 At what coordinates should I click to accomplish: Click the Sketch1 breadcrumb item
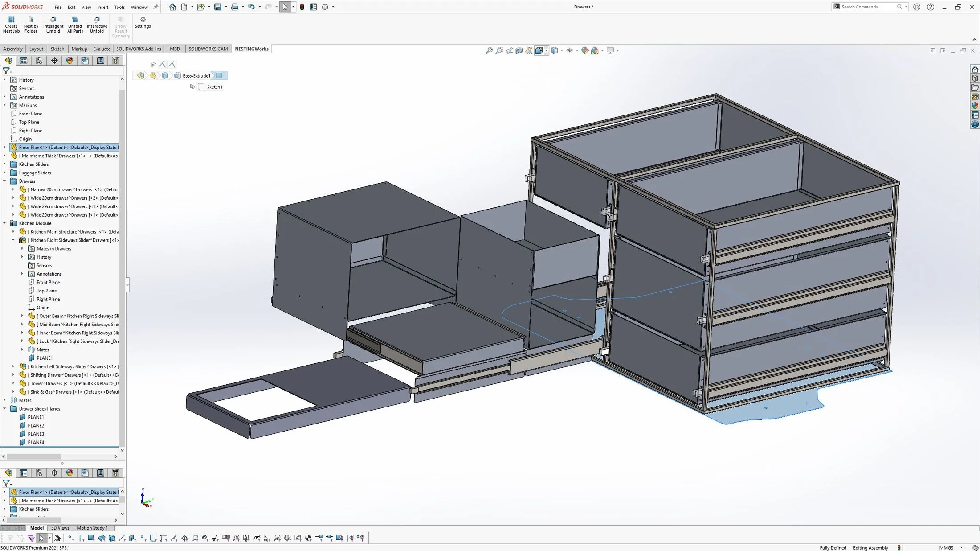point(210,87)
